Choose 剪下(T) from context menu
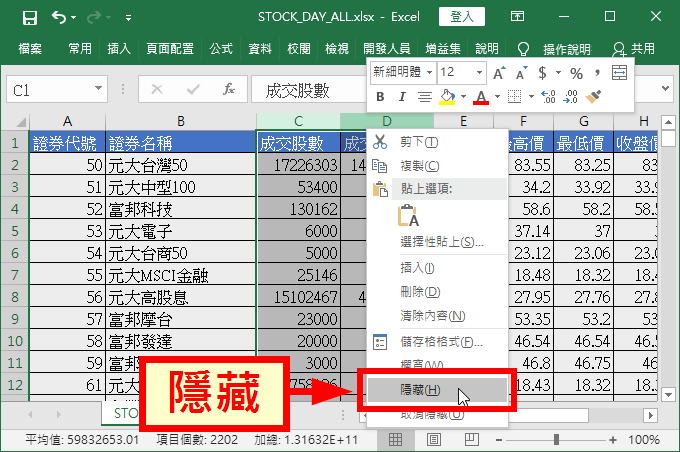The image size is (680, 452). coord(437,142)
